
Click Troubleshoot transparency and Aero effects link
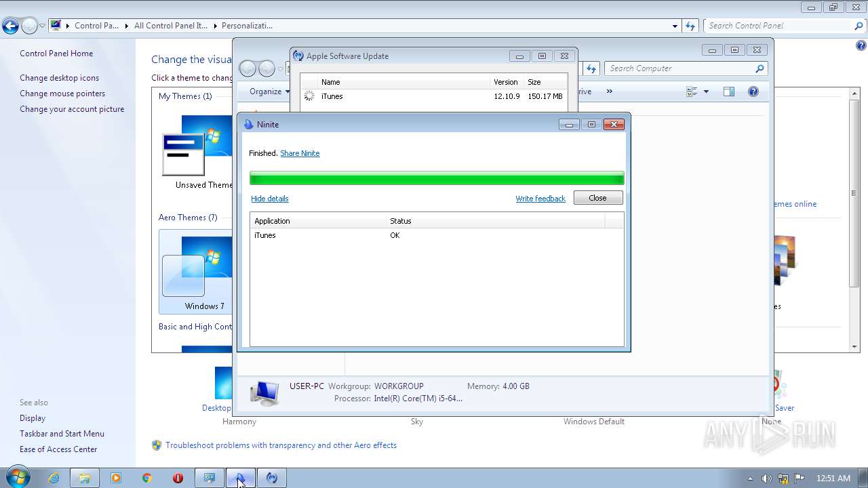point(281,445)
